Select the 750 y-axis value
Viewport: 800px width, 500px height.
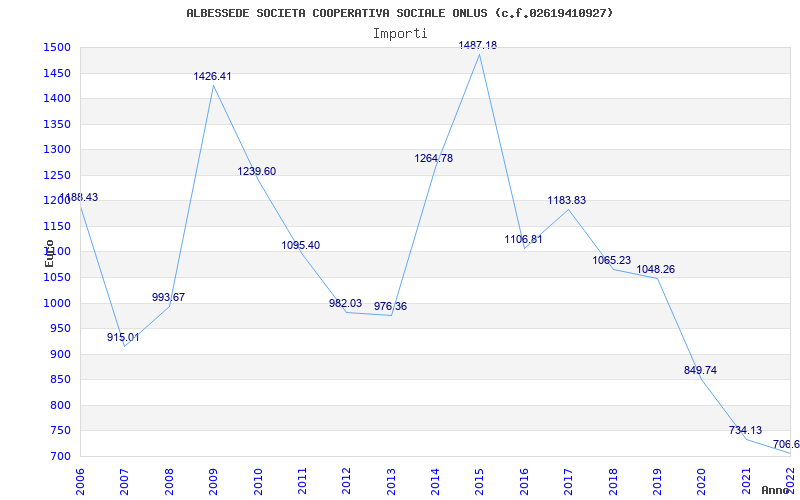[x=61, y=431]
